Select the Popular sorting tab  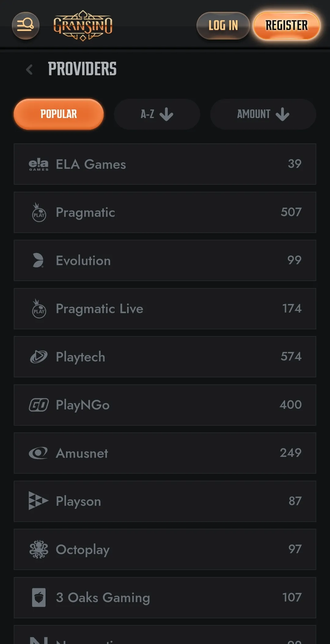59,114
